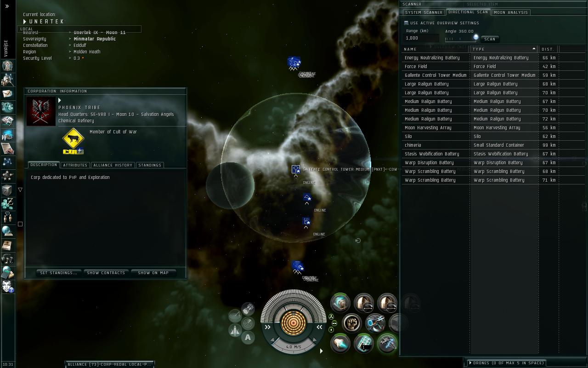588x368 pixels.
Task: Open the Journal book icon in the Neocom
Action: [x=7, y=245]
